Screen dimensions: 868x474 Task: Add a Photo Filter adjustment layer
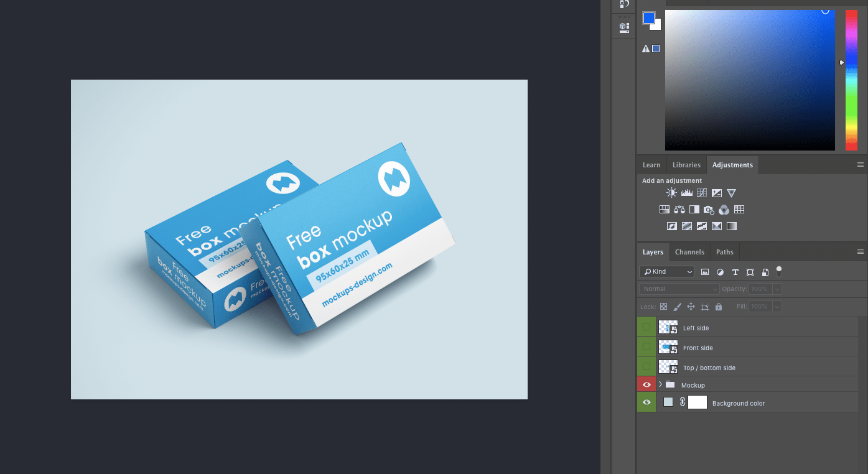pyautogui.click(x=709, y=209)
